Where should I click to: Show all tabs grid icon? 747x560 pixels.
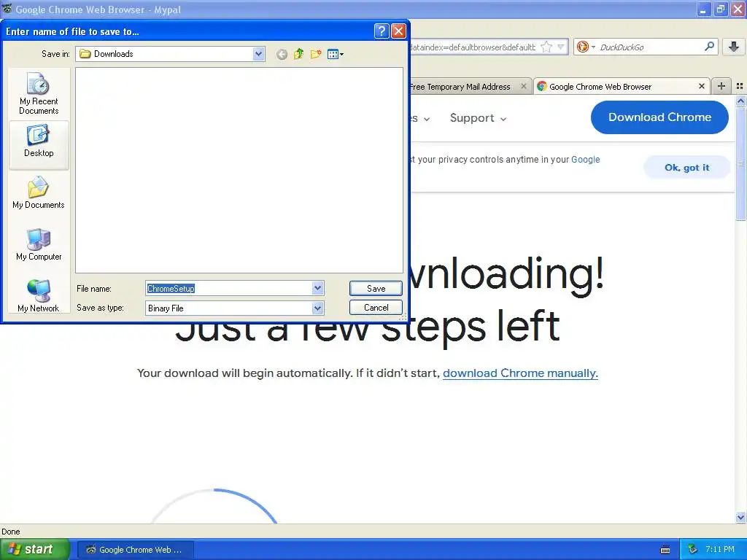740,86
